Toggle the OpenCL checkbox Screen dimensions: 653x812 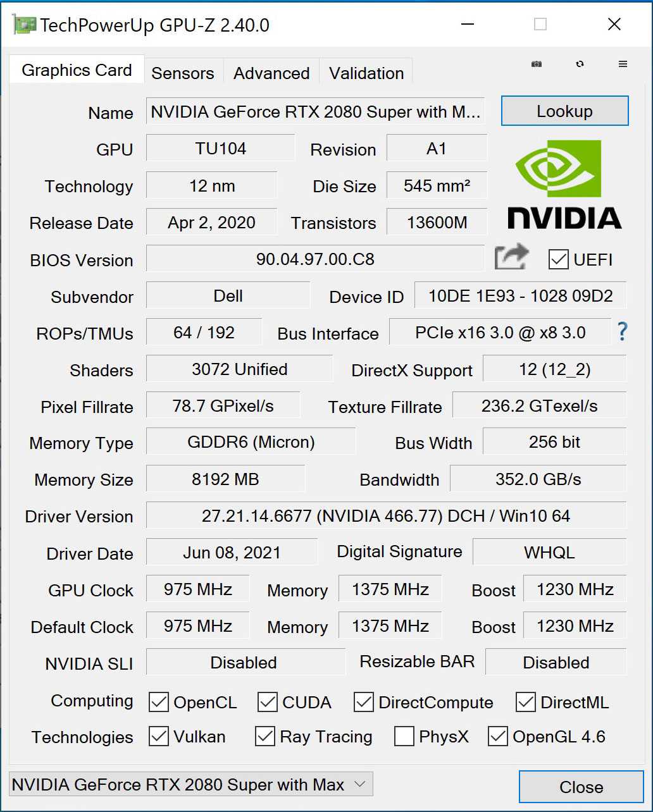click(159, 702)
